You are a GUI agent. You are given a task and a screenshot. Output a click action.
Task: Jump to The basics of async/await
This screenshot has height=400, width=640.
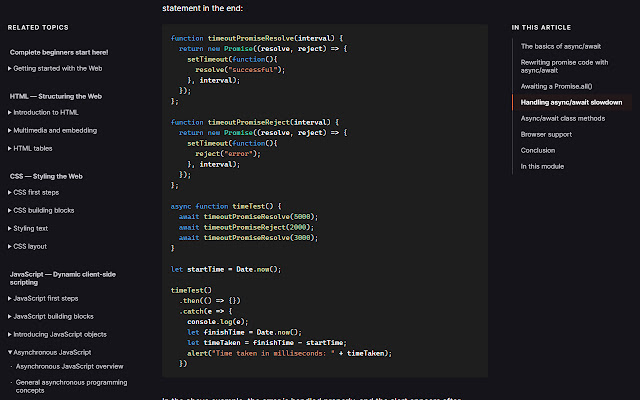pyautogui.click(x=560, y=47)
